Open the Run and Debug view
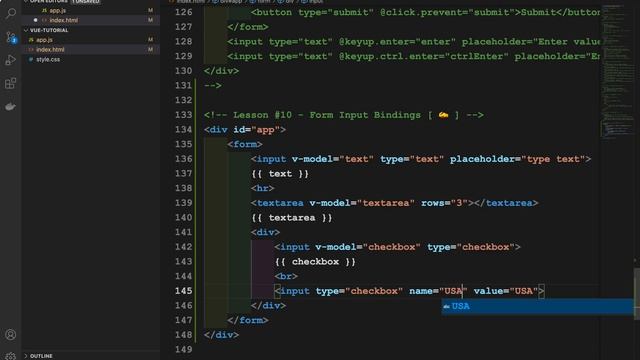 [x=11, y=60]
